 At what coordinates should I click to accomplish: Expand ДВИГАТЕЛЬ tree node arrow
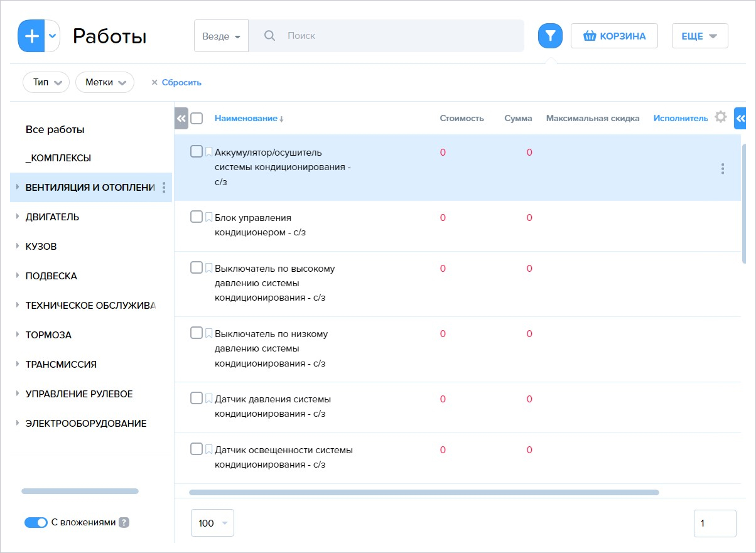(x=18, y=217)
